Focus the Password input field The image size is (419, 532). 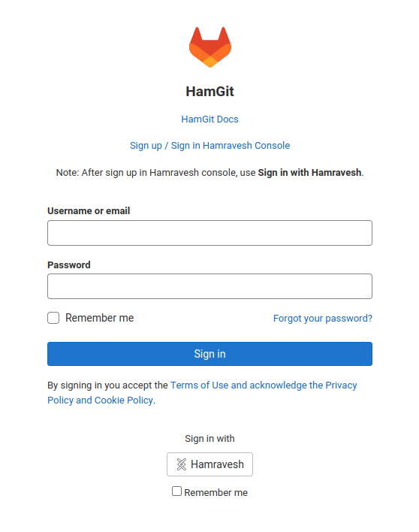pos(209,286)
